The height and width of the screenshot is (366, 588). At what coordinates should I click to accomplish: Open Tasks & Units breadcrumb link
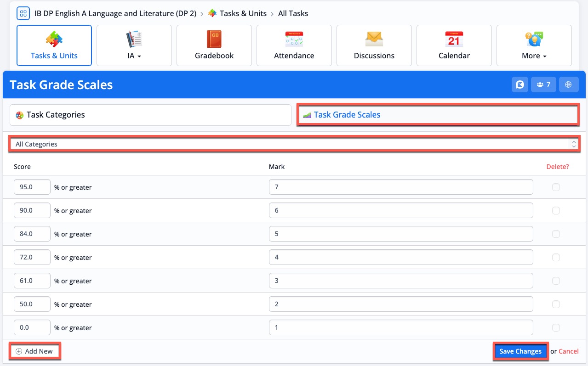point(243,13)
